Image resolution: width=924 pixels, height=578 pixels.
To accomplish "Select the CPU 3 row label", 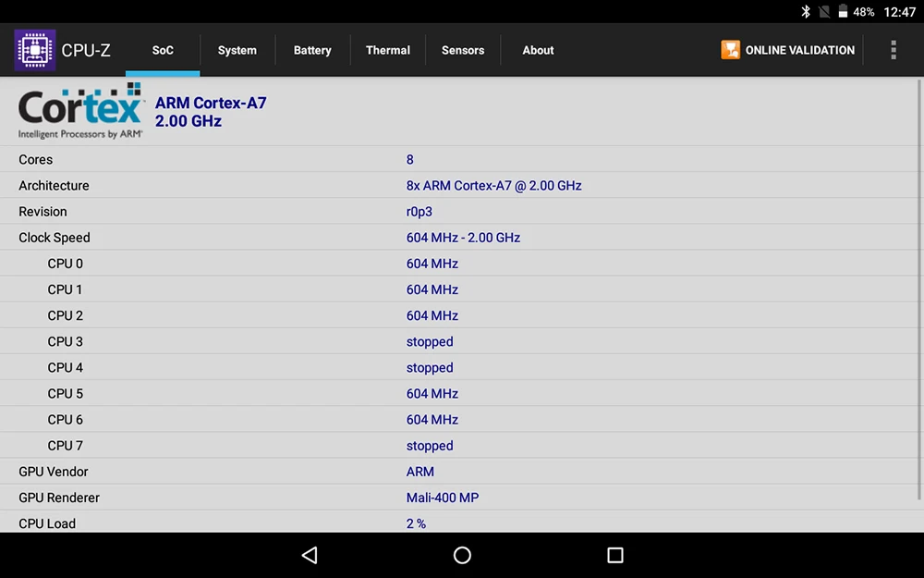I will point(65,341).
